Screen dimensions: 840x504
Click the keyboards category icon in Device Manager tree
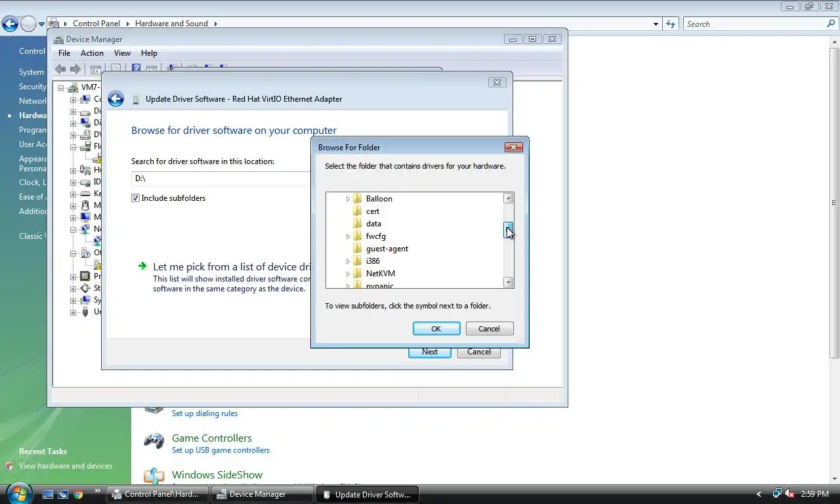(85, 194)
